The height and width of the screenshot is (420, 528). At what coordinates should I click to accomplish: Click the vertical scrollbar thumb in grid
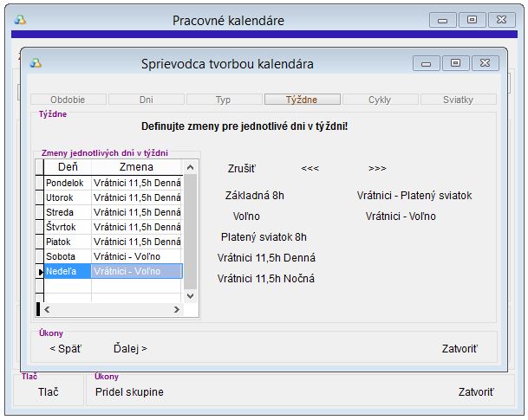click(x=190, y=232)
